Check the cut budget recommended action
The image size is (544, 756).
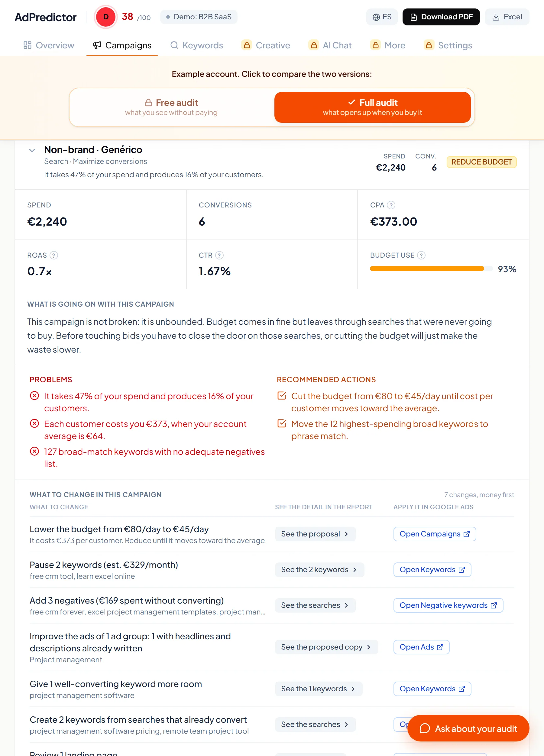tap(282, 396)
